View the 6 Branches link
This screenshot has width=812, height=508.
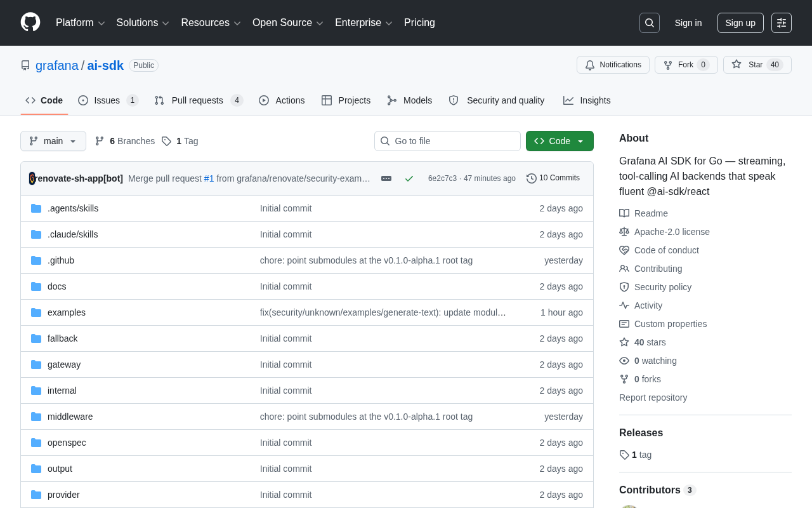point(125,141)
